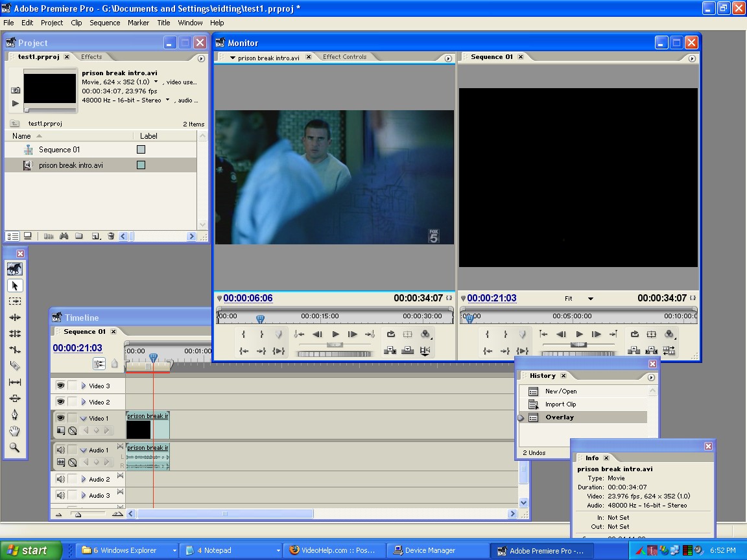
Task: Step forward one frame in program monitor
Action: (x=596, y=334)
